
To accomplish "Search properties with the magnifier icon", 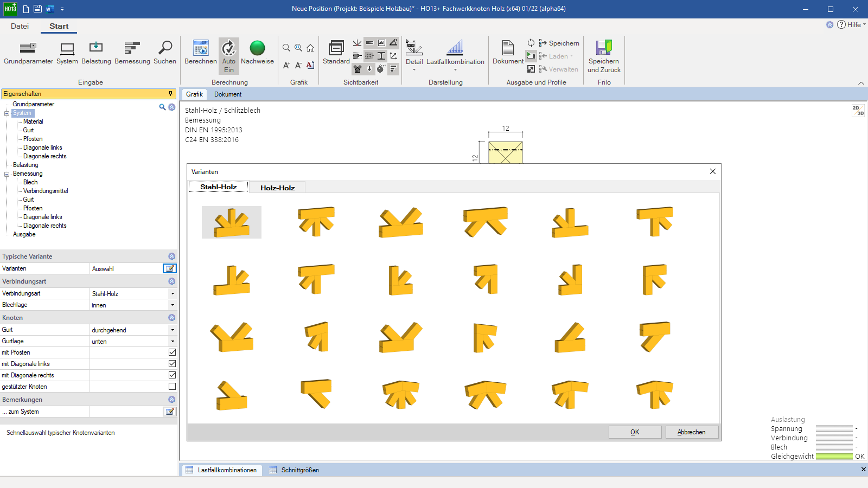I will pyautogui.click(x=162, y=107).
